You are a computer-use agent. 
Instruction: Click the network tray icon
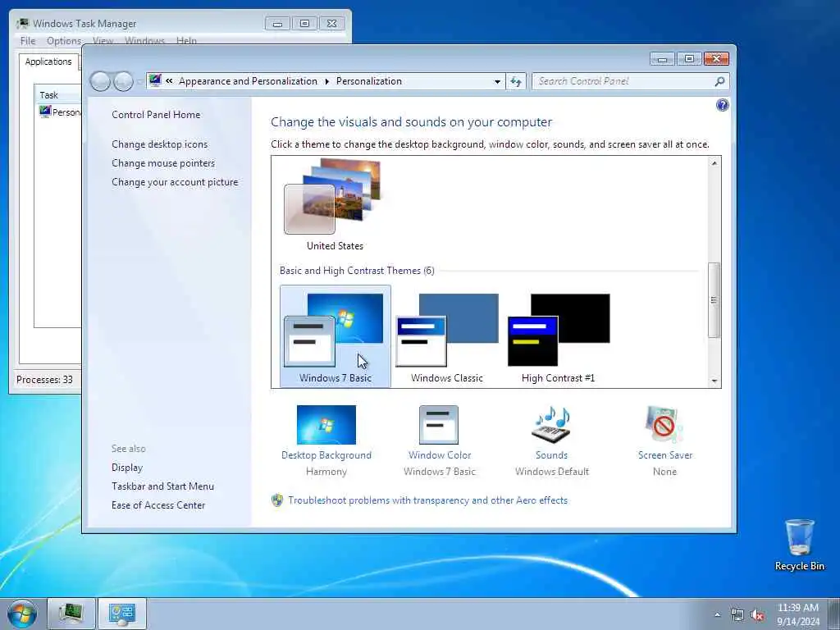[x=737, y=615]
